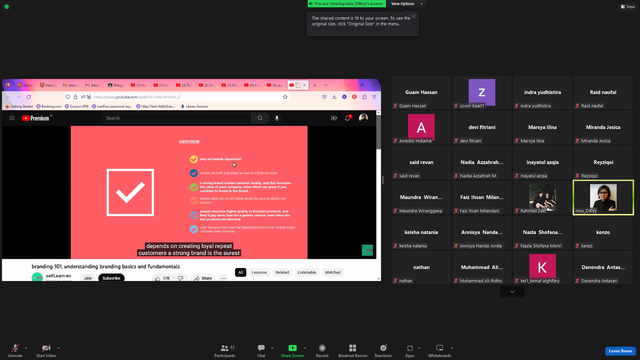Click the Leave Room button
Viewport: 640px width, 360px height.
click(620, 351)
